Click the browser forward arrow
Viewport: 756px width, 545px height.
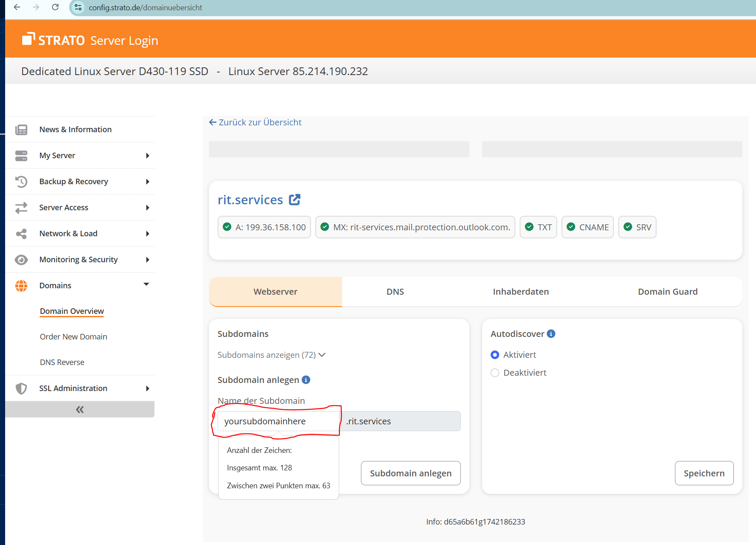pos(36,7)
